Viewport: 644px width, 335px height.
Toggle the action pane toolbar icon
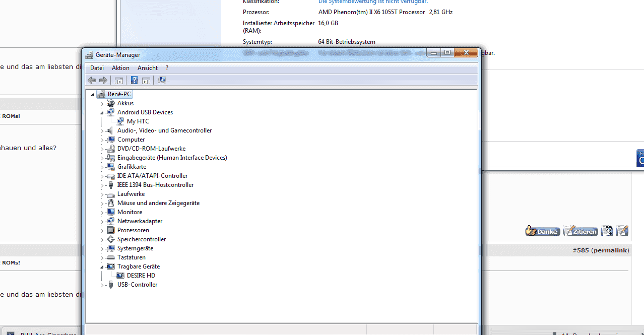[x=146, y=80]
